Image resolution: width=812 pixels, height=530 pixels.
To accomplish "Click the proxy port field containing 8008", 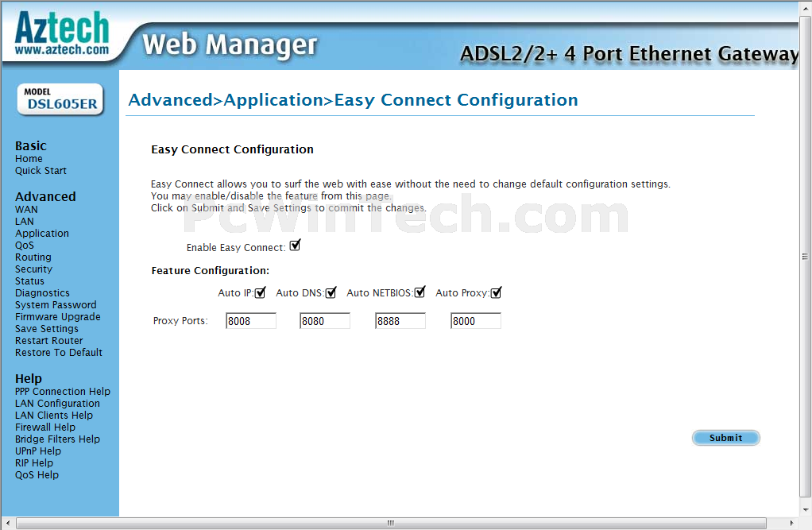I will point(251,321).
